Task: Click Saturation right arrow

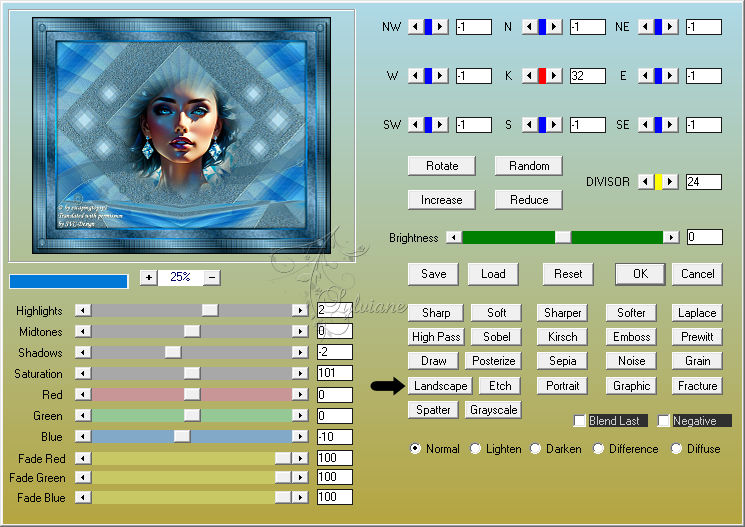Action: (x=300, y=373)
